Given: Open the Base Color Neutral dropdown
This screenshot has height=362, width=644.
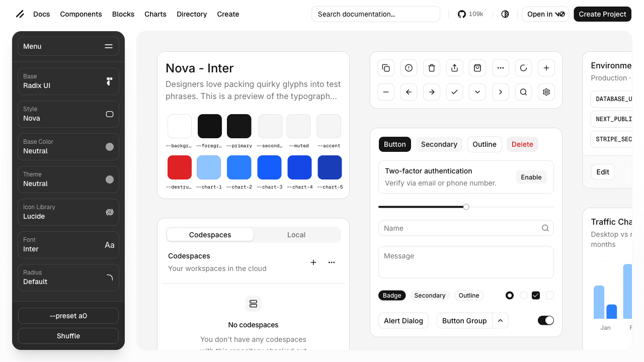Looking at the screenshot, I should pyautogui.click(x=68, y=147).
